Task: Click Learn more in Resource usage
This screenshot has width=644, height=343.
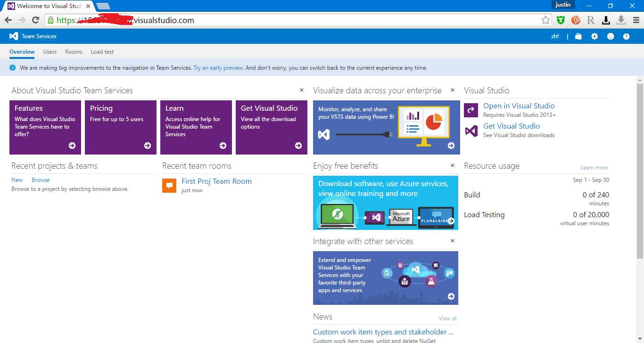Action: tap(594, 168)
